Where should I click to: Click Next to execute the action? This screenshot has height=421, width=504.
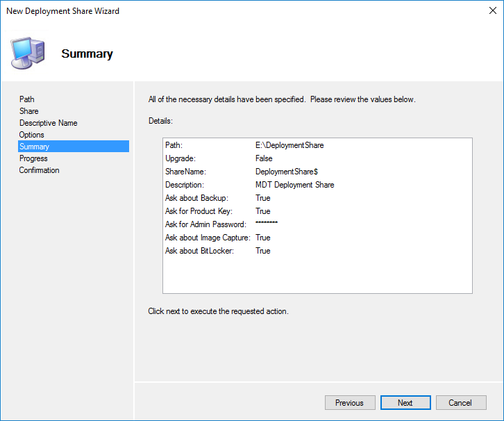click(405, 403)
